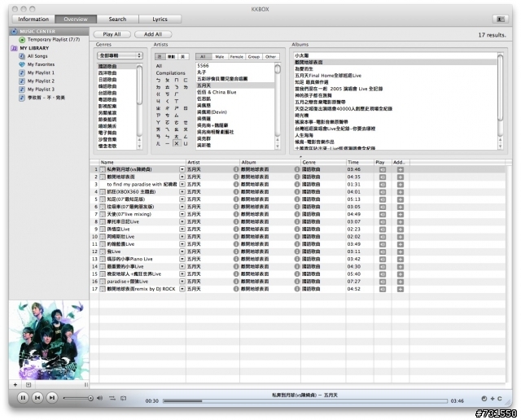Open row 17 song name dropdown arrow
The image size is (521, 420).
182,289
